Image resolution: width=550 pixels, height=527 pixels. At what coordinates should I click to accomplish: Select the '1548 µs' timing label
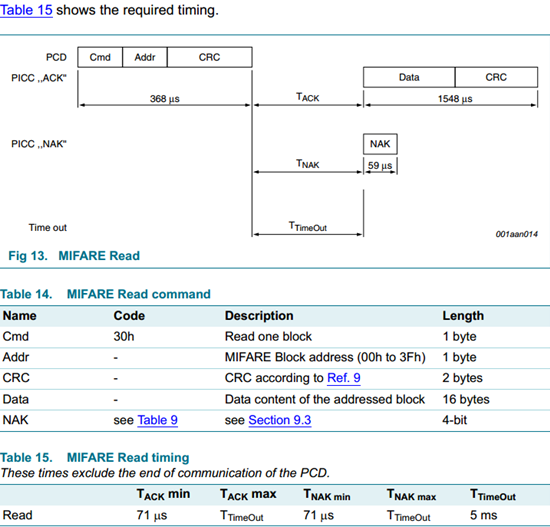click(455, 99)
